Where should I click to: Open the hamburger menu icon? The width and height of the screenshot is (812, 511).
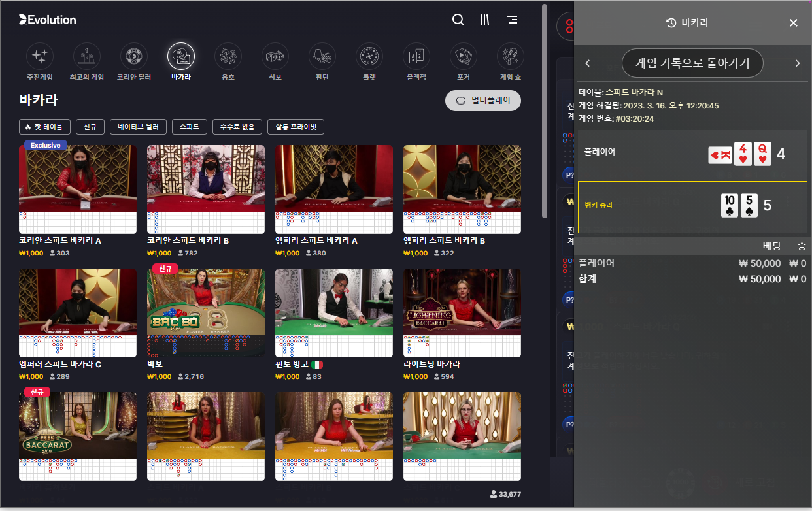513,20
